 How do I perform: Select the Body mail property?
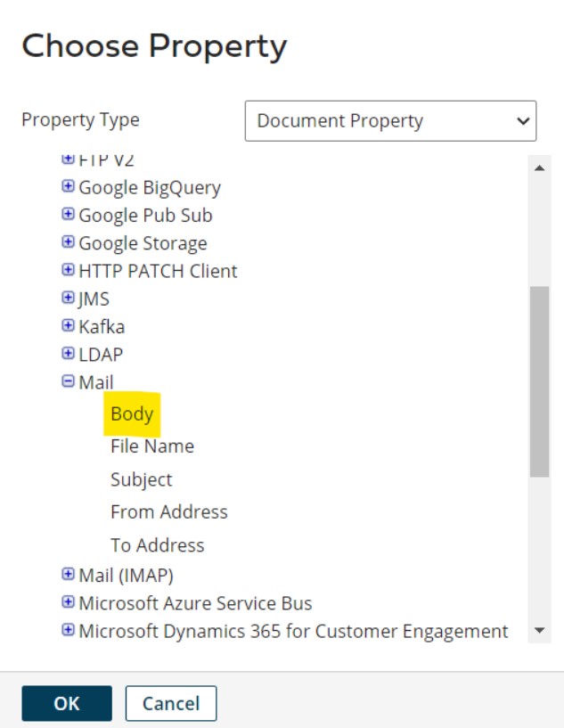132,414
